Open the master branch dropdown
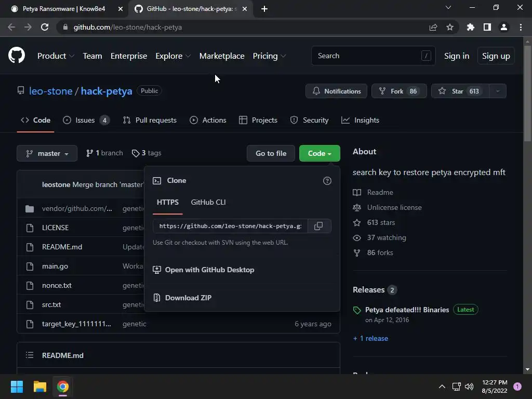This screenshot has height=399, width=532. (47, 153)
